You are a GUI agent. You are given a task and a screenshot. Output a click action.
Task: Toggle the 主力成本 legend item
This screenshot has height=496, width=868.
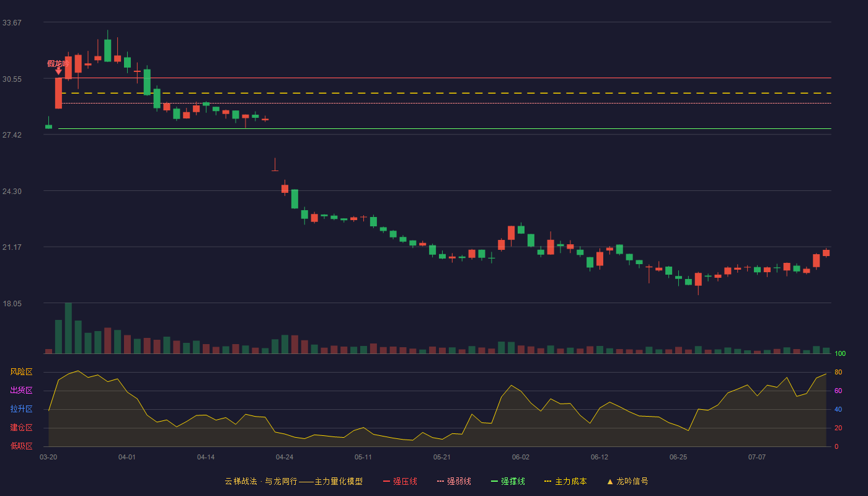(x=565, y=481)
